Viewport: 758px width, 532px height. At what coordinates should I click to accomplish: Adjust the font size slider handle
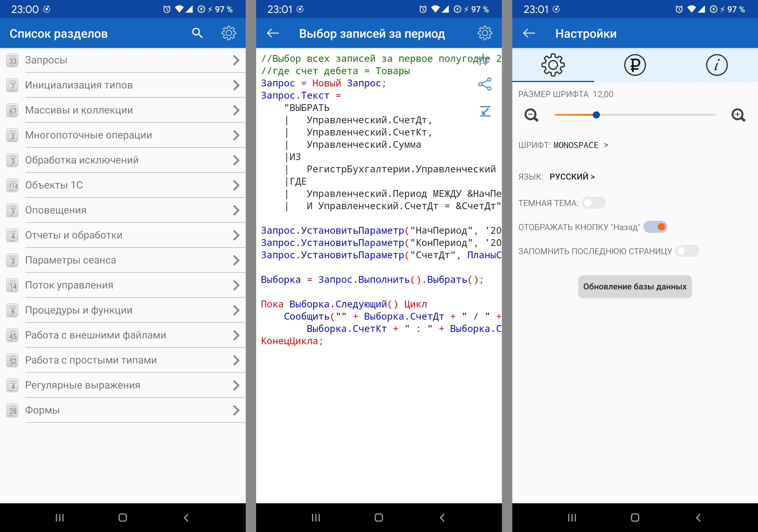[596, 115]
